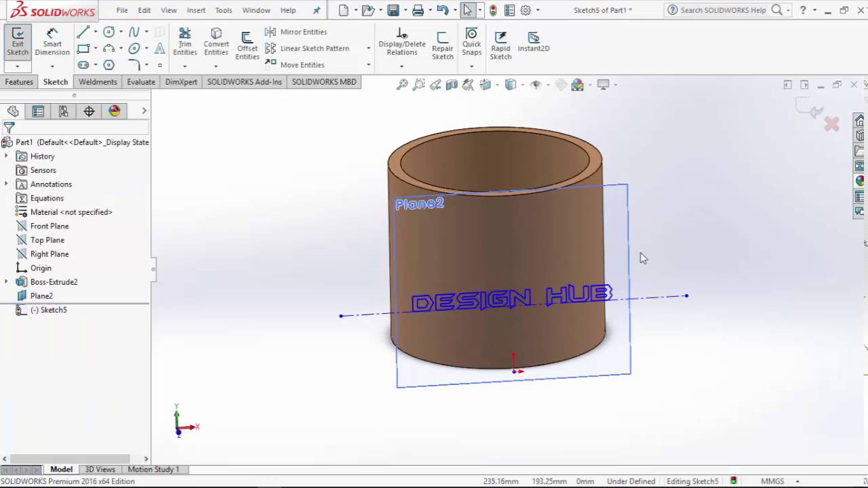Switch to the 3D Views tab
This screenshot has width=868, height=488.
100,469
